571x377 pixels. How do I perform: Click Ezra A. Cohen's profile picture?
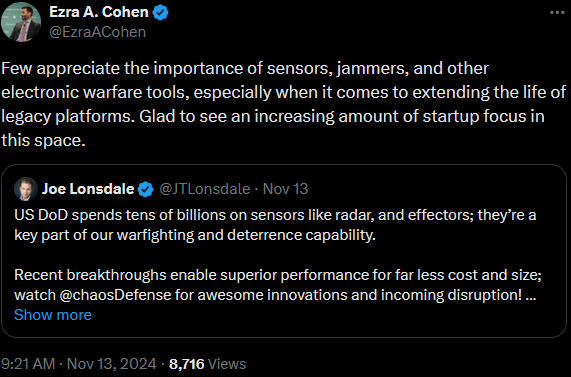pos(21,22)
